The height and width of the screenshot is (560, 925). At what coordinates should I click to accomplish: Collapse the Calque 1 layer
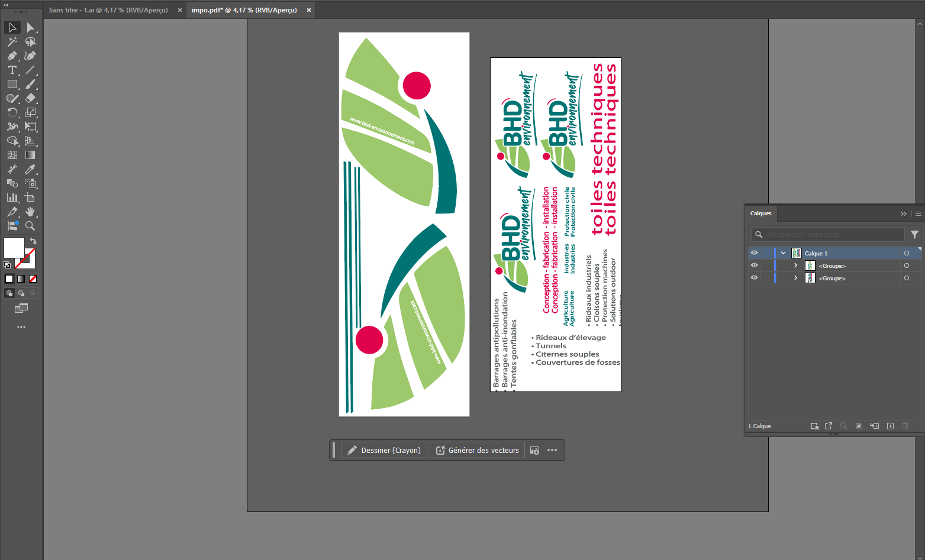pyautogui.click(x=783, y=253)
